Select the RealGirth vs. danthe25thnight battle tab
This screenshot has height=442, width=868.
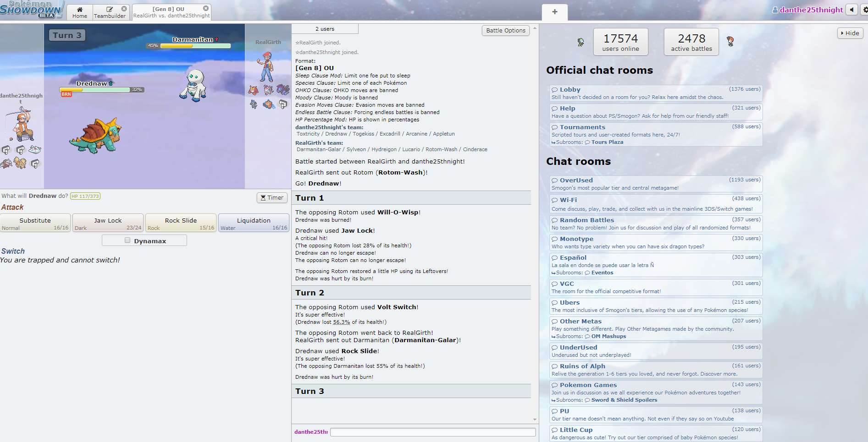click(171, 12)
